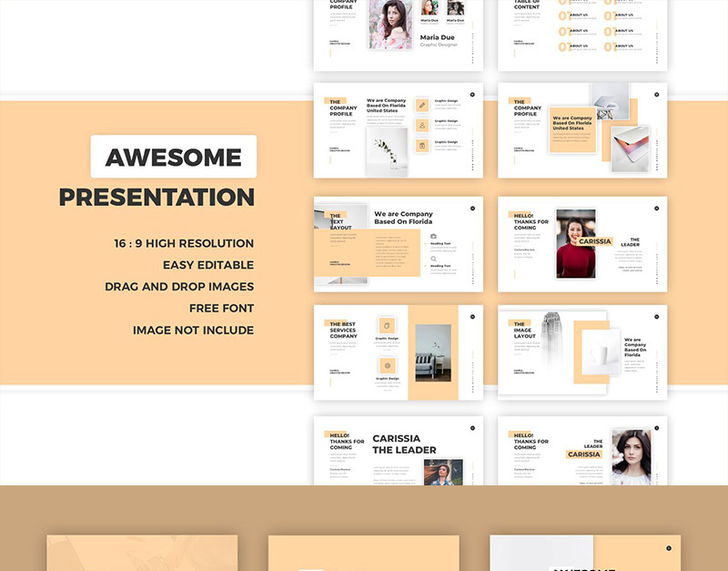Click the corner dot on the Text Layout slide
The height and width of the screenshot is (571, 728).
coord(472,209)
